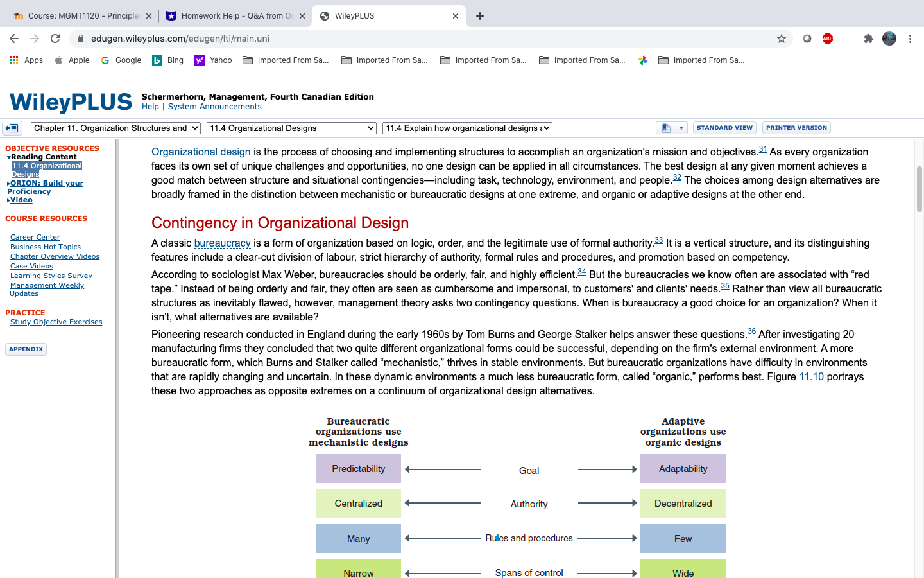Open Career Center link
Screen dimensions: 924x578
pos(35,237)
